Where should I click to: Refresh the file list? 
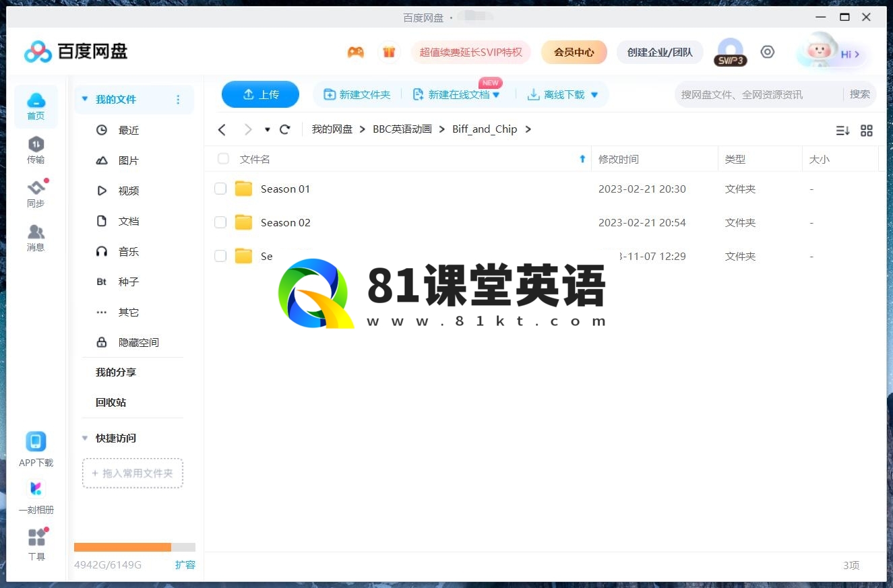(x=285, y=129)
